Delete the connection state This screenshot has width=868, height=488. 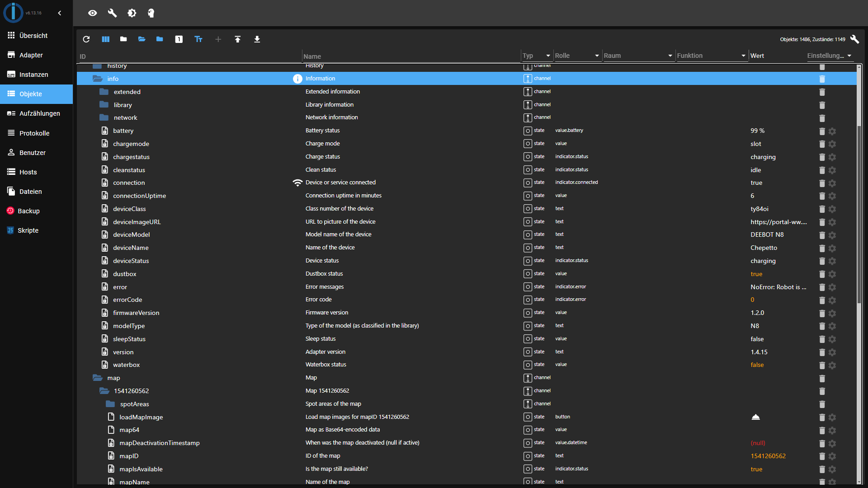pyautogui.click(x=822, y=183)
